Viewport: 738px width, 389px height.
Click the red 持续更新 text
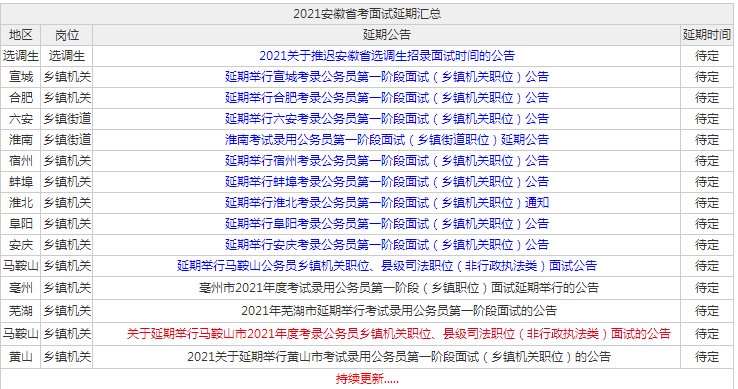(x=367, y=379)
